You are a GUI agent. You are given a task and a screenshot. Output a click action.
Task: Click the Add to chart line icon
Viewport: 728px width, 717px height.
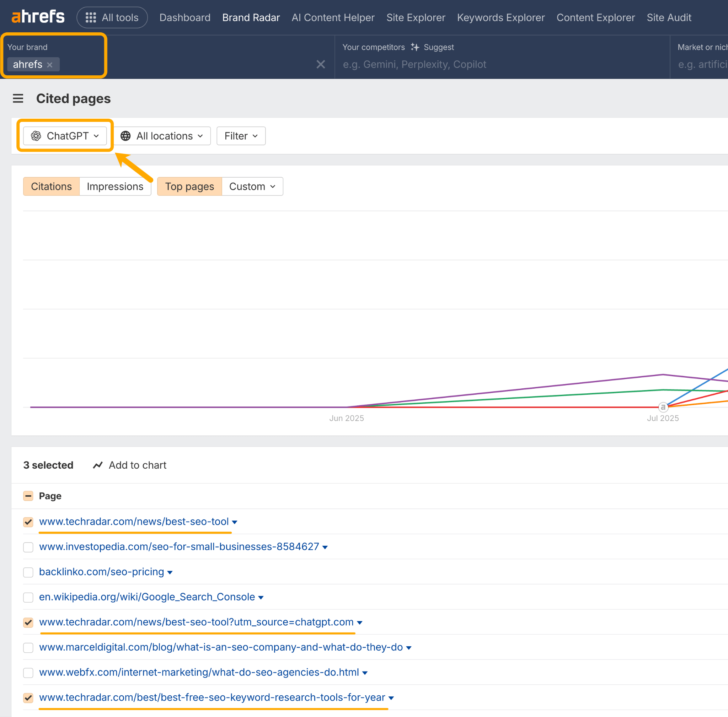[98, 465]
